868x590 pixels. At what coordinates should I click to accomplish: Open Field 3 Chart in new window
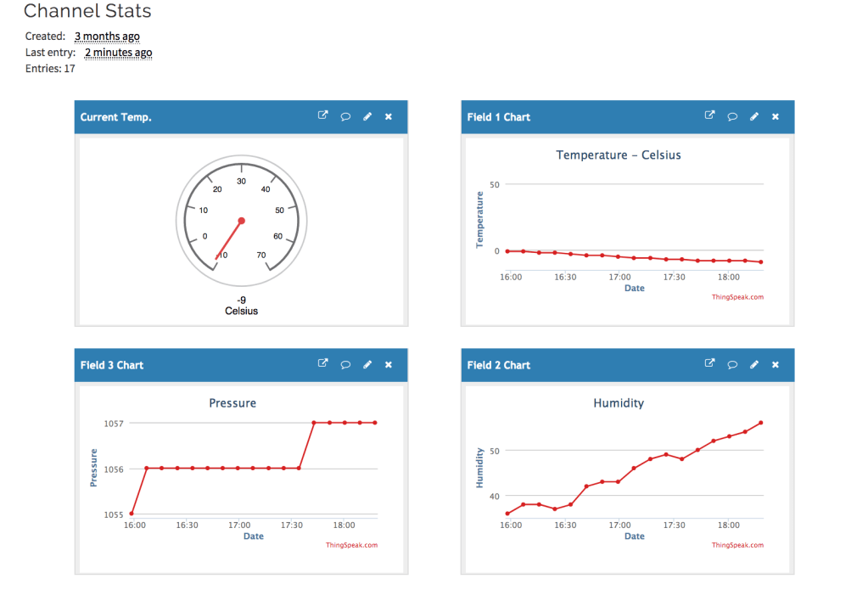click(322, 364)
